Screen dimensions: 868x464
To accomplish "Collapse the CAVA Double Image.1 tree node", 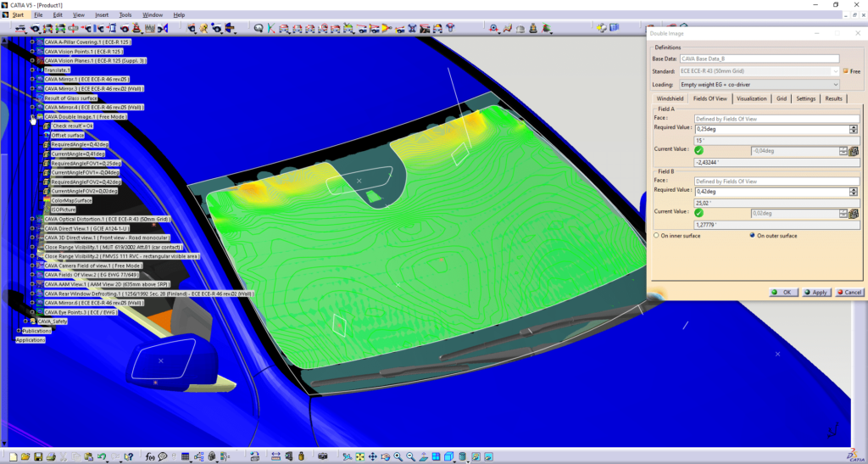I will [32, 117].
